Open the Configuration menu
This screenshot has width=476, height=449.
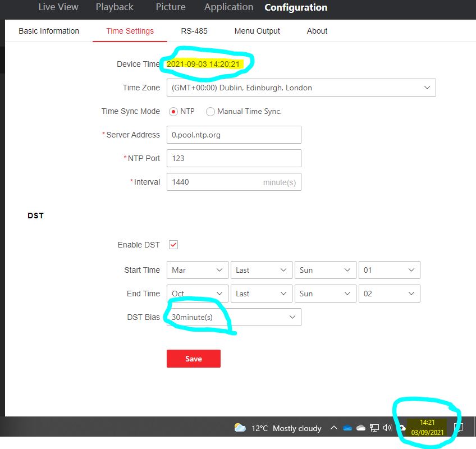point(296,7)
